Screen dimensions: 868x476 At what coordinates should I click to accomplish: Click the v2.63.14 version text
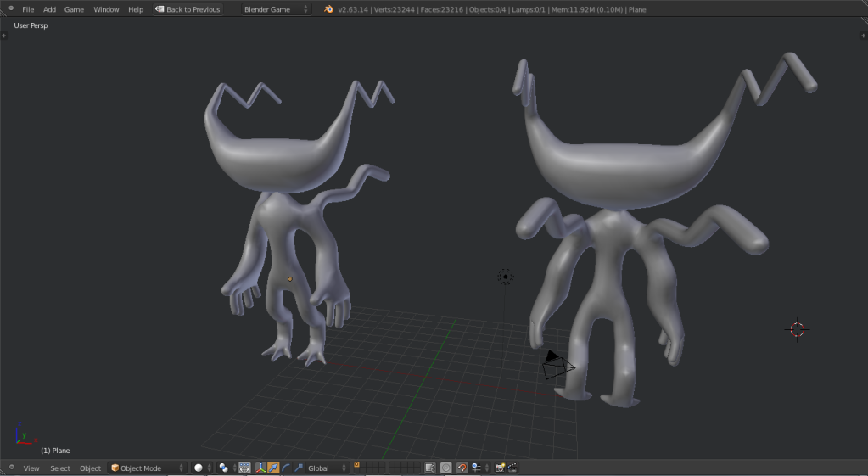point(353,9)
